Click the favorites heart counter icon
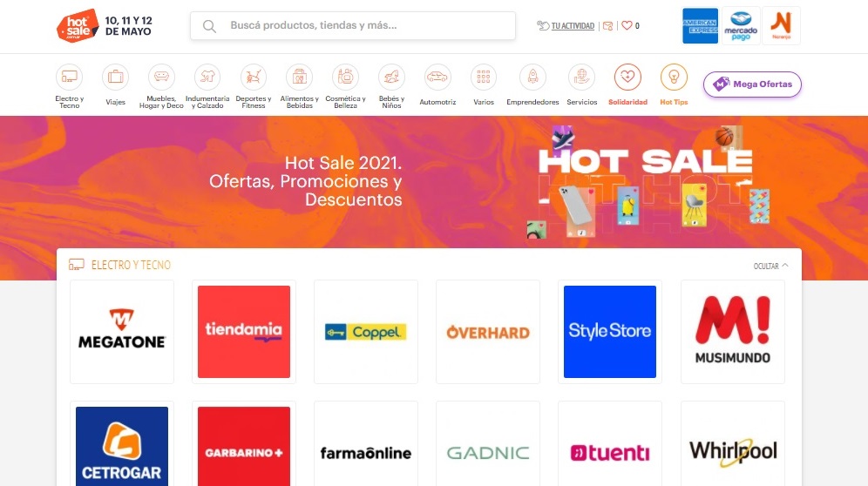Viewport: 868px width, 486px height. pyautogui.click(x=630, y=25)
